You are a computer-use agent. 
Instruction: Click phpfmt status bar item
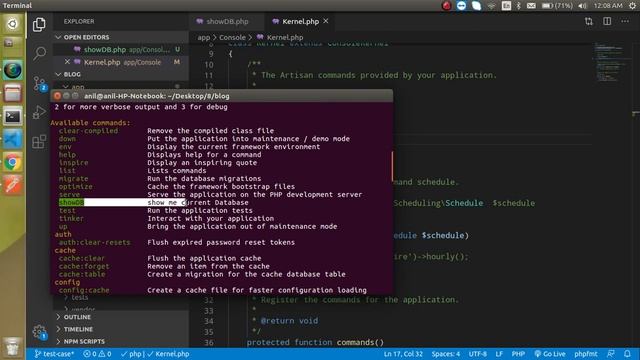coord(586,354)
